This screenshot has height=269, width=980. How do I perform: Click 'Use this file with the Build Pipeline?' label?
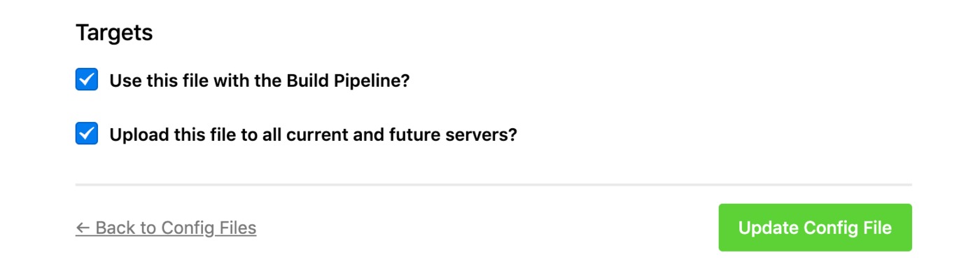(x=259, y=81)
